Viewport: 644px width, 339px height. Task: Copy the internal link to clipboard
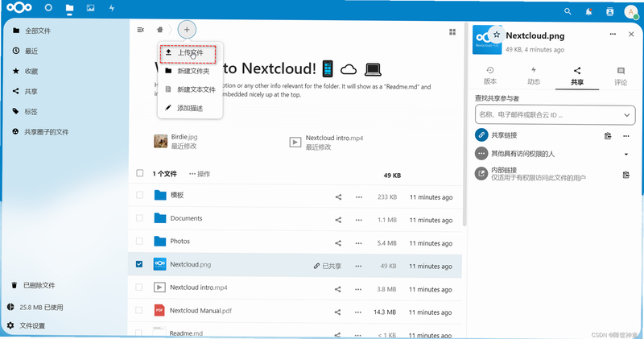(626, 175)
